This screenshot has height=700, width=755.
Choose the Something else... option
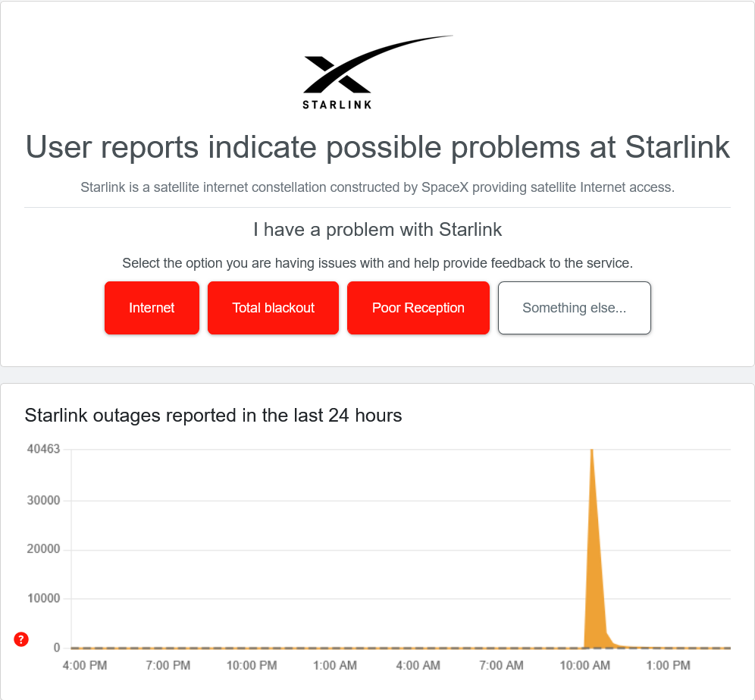[x=574, y=308]
